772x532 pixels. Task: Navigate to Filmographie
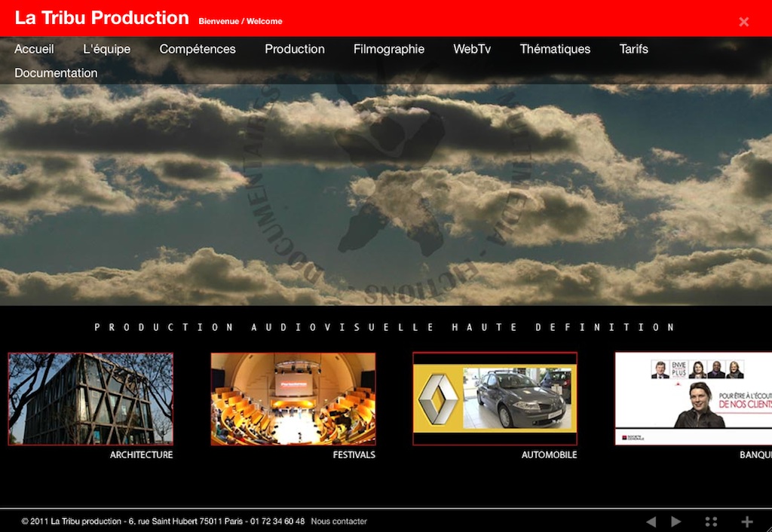pyautogui.click(x=388, y=49)
